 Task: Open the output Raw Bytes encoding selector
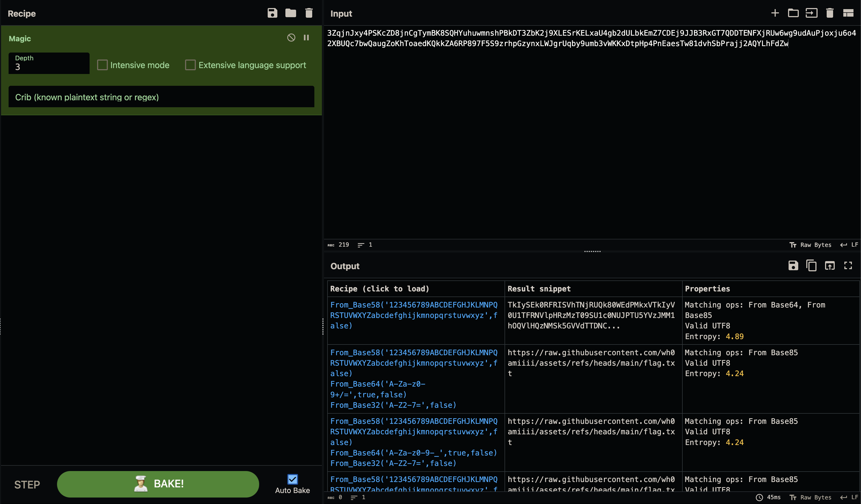click(x=810, y=497)
